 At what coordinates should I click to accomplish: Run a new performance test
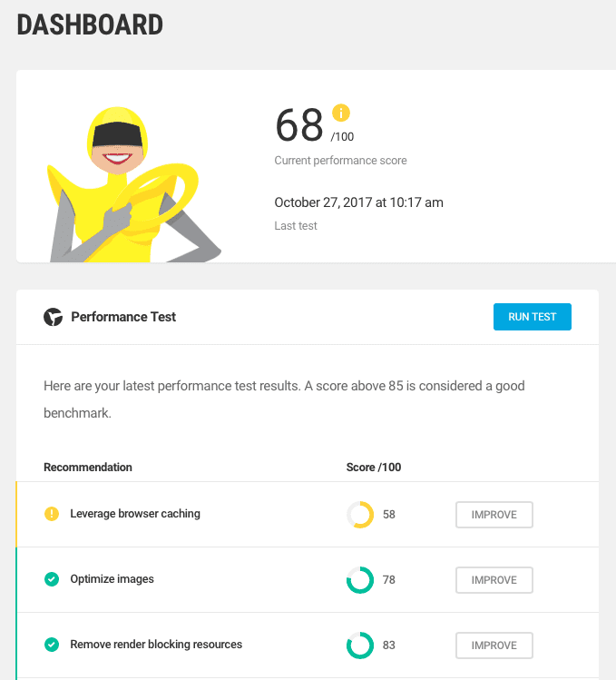[532, 317]
